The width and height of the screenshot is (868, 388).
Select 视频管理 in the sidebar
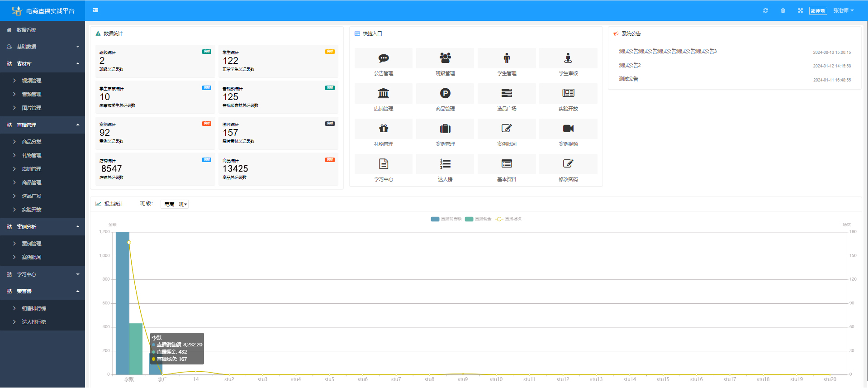[x=32, y=81]
